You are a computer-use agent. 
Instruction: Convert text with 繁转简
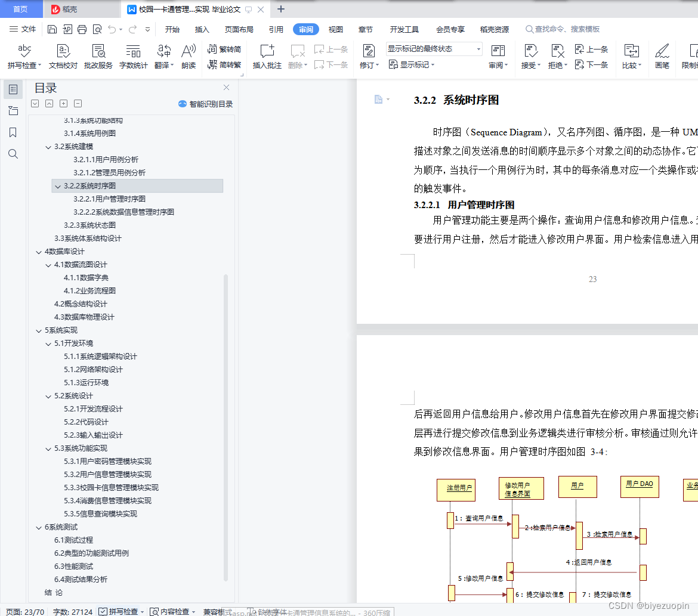coord(224,49)
